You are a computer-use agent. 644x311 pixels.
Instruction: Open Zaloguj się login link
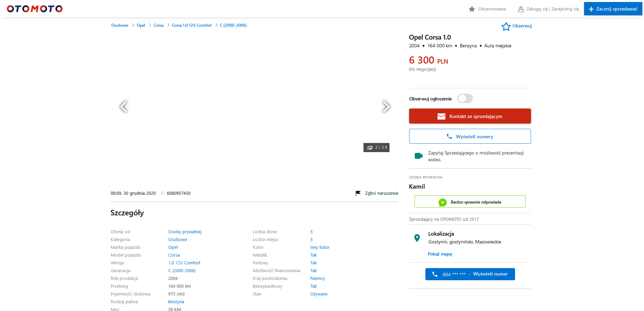click(537, 9)
